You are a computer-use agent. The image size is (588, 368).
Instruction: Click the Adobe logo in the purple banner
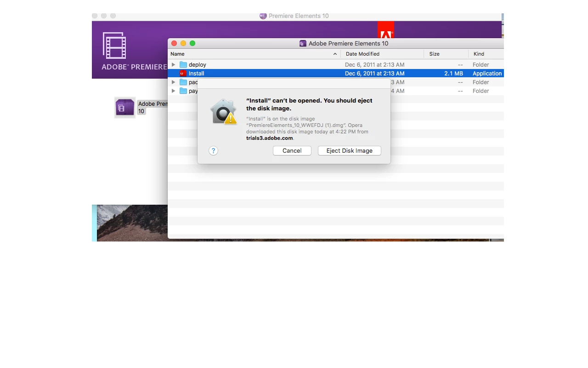tap(386, 30)
